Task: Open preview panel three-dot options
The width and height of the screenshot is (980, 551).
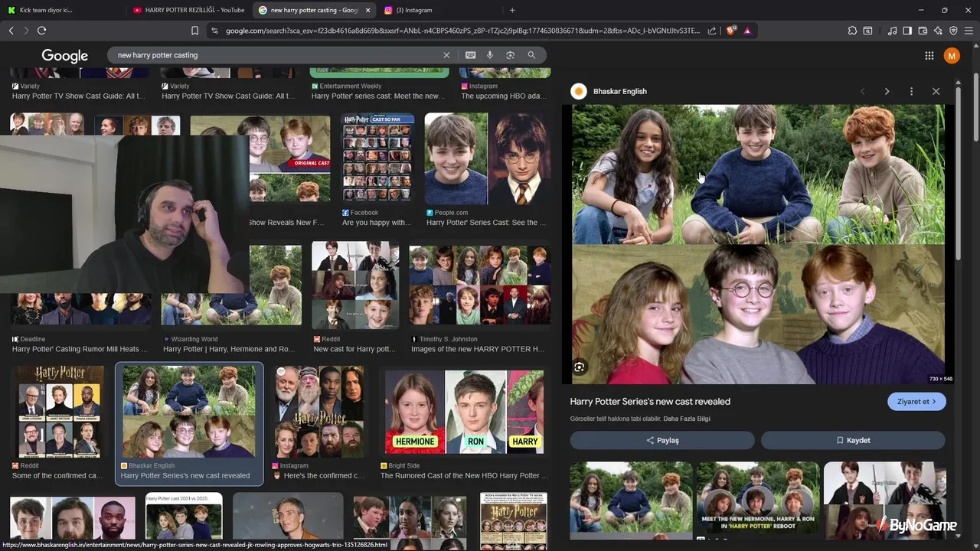Action: [911, 91]
